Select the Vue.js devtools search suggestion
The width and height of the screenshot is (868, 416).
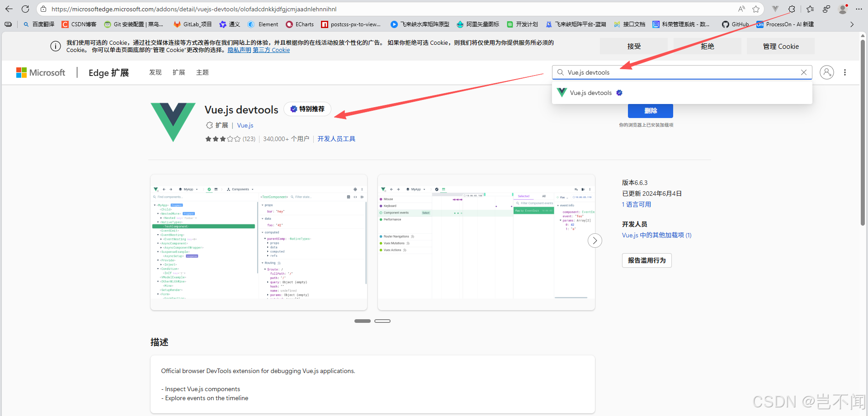(682, 93)
